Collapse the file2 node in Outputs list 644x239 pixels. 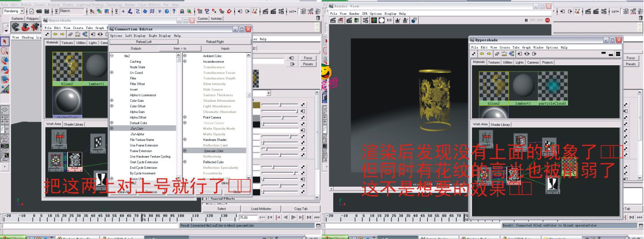[112, 56]
